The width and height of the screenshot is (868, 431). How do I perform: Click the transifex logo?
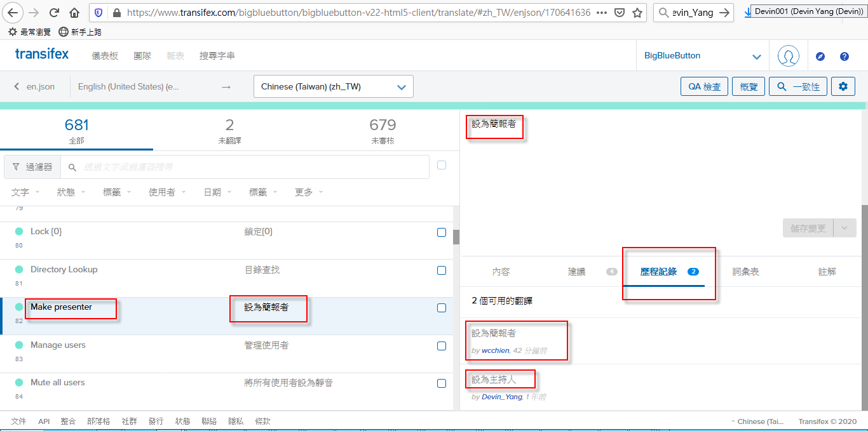(42, 55)
